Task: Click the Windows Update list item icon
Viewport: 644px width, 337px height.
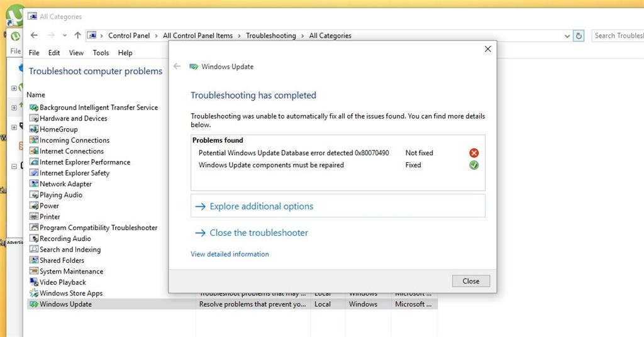Action: 34,304
